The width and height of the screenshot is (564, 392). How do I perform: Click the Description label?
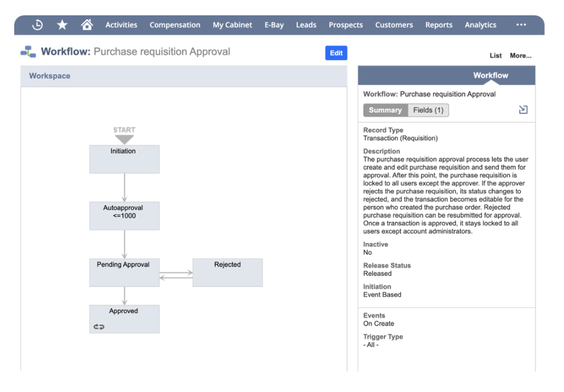pos(381,151)
